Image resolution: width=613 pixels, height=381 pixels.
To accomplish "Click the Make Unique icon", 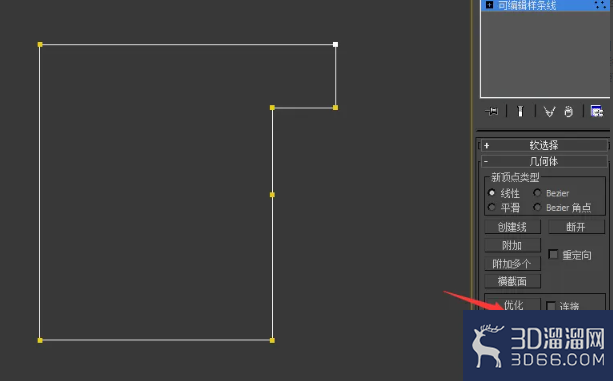I will 549,112.
